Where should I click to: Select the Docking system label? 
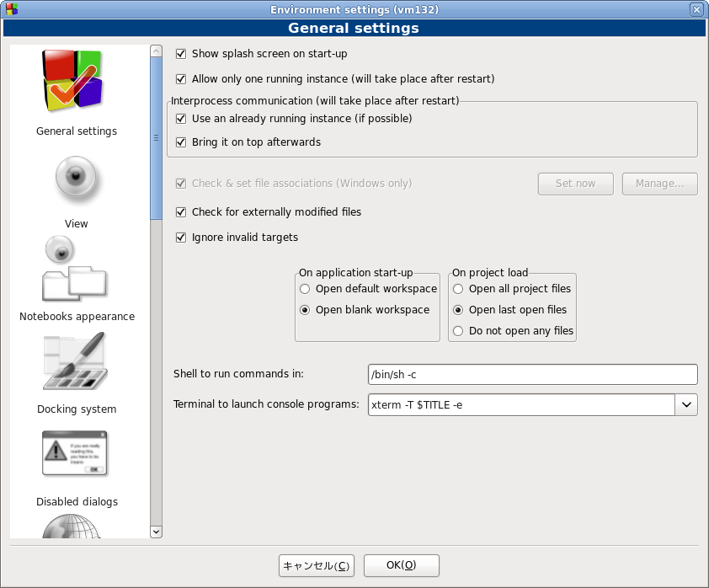(x=77, y=409)
